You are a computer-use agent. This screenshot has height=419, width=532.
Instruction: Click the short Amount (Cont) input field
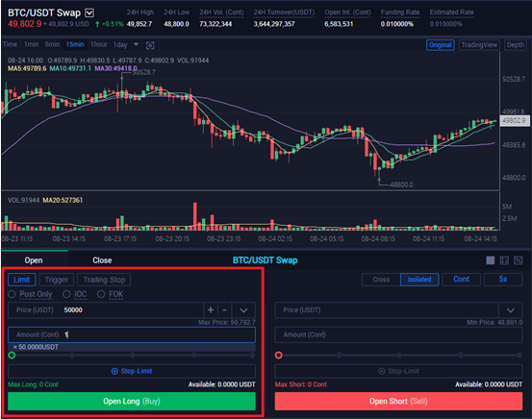pos(398,335)
